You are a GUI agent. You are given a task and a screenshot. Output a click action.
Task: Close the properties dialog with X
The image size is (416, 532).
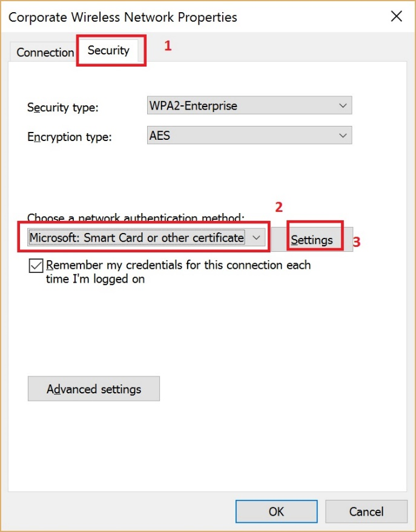click(397, 16)
